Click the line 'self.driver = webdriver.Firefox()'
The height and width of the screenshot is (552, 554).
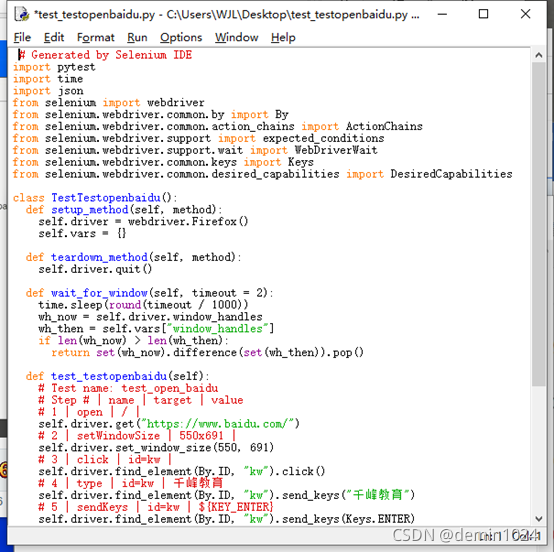[x=143, y=222]
